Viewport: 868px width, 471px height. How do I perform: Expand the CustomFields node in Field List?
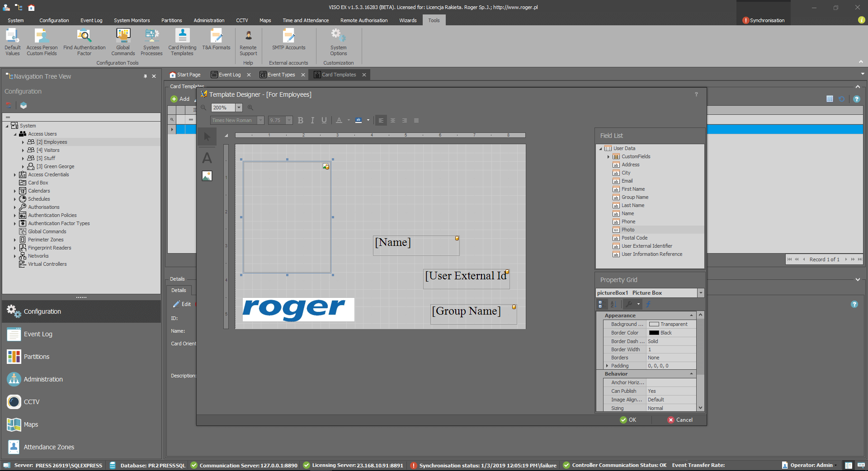pos(609,157)
